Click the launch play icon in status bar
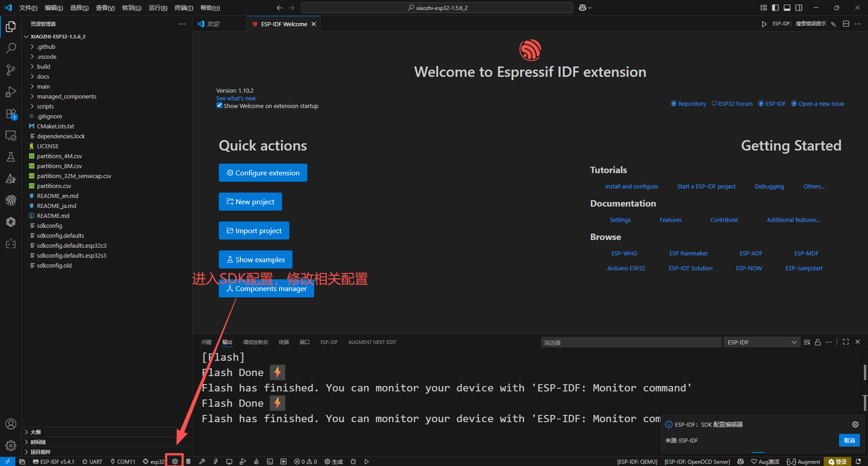 (367, 461)
